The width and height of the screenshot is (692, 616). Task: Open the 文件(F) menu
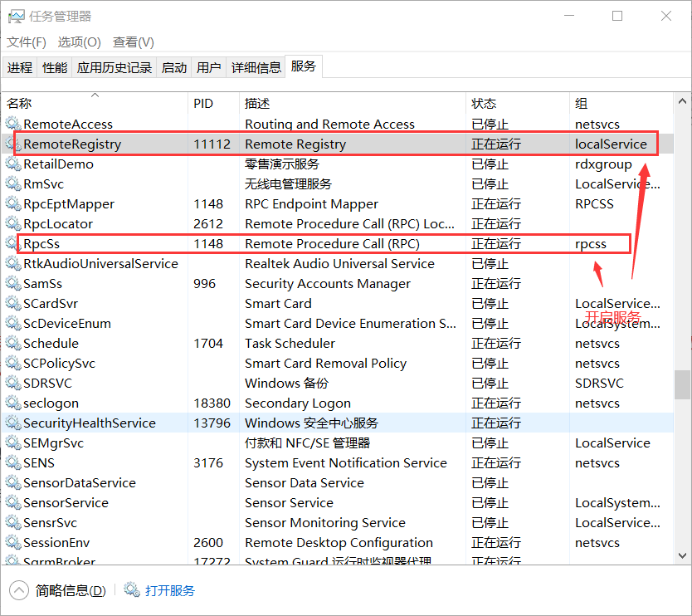(x=27, y=42)
